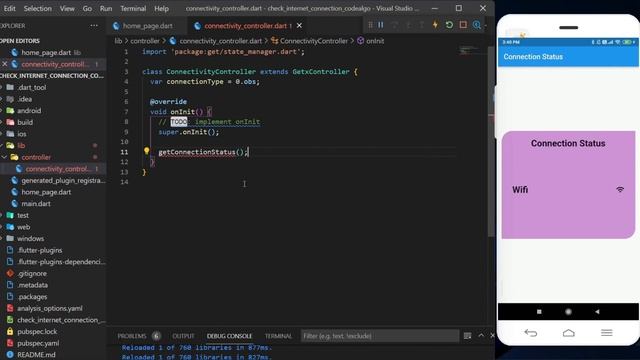
Task: Tap emulator square recent apps button
Action: point(539,311)
